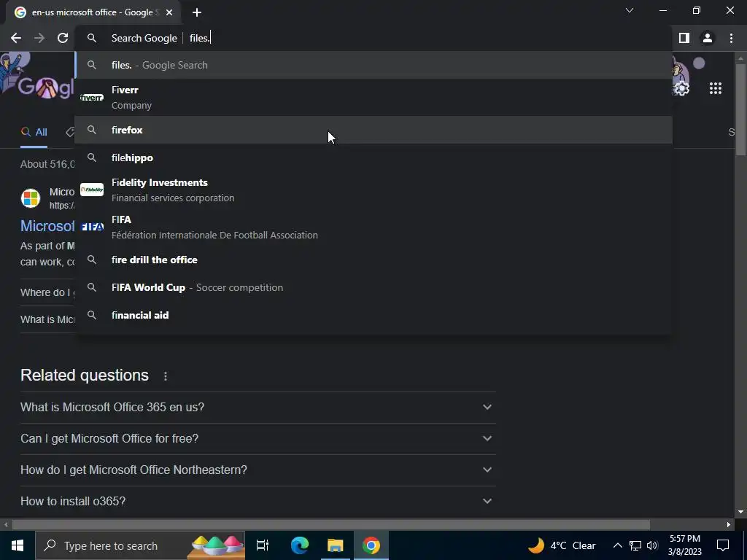Pick Fidelity Investments suggestion text
747x560 pixels.
173,190
